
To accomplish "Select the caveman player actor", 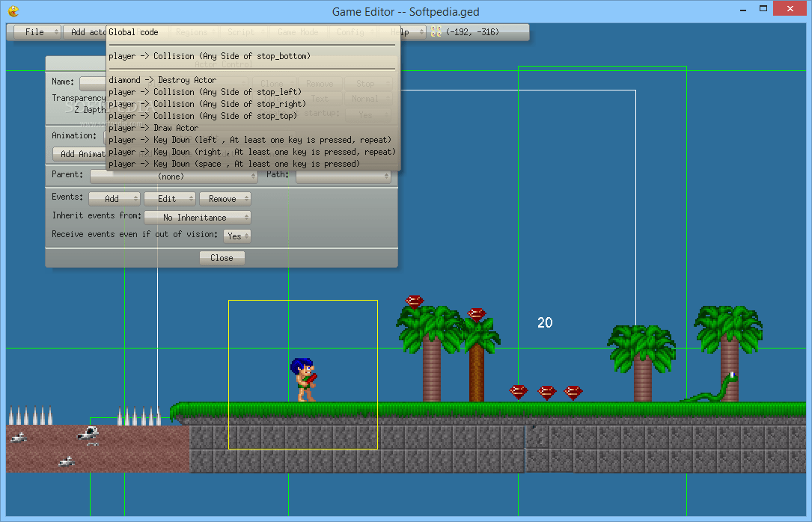I will (x=304, y=380).
